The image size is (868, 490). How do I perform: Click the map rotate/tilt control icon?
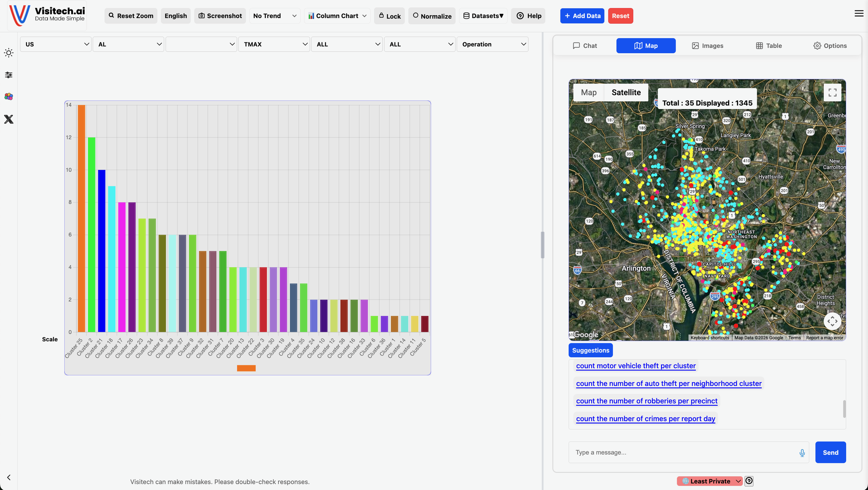pyautogui.click(x=832, y=321)
